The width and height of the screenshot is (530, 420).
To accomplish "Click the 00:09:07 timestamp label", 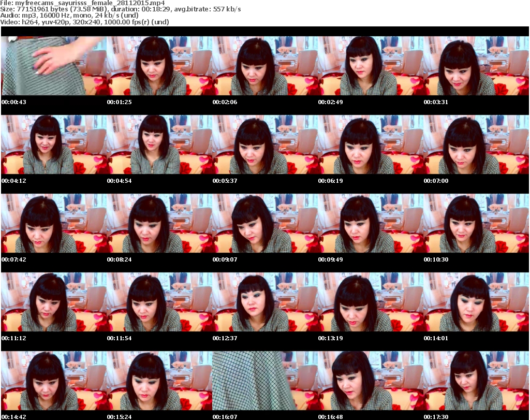I will point(225,259).
